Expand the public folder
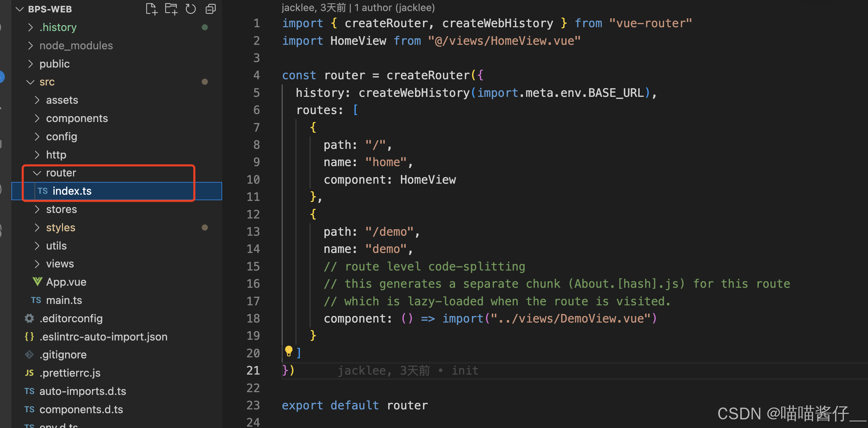Viewport: 868px width, 428px height. tap(31, 64)
